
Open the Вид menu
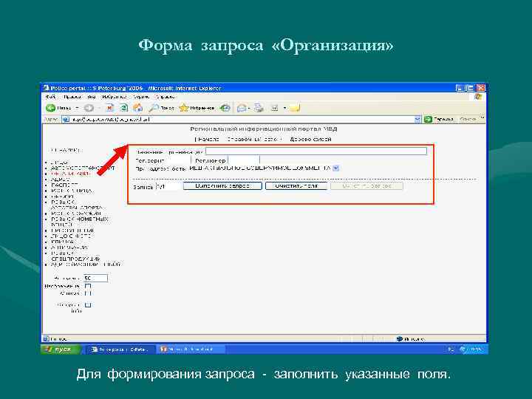pyautogui.click(x=92, y=97)
